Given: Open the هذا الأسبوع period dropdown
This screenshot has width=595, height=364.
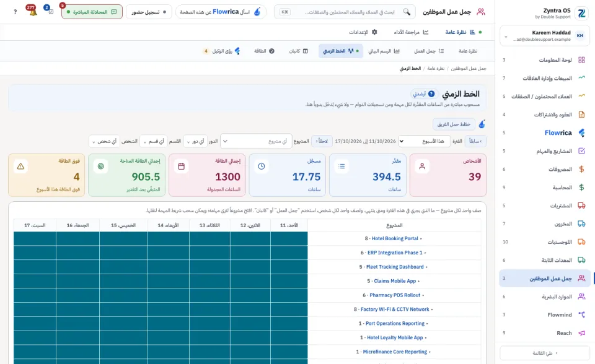Looking at the screenshot, I should click(x=424, y=141).
